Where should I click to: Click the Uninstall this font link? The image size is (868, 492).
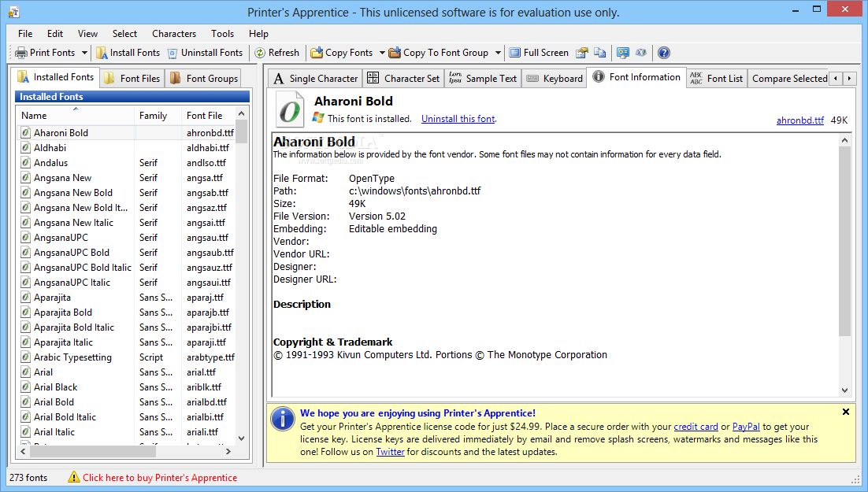pos(458,118)
